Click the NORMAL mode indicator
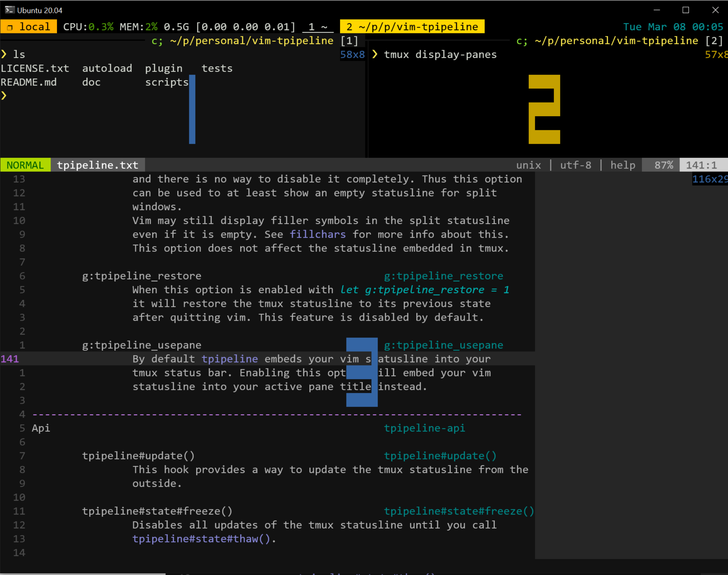This screenshot has height=575, width=728. coord(25,165)
